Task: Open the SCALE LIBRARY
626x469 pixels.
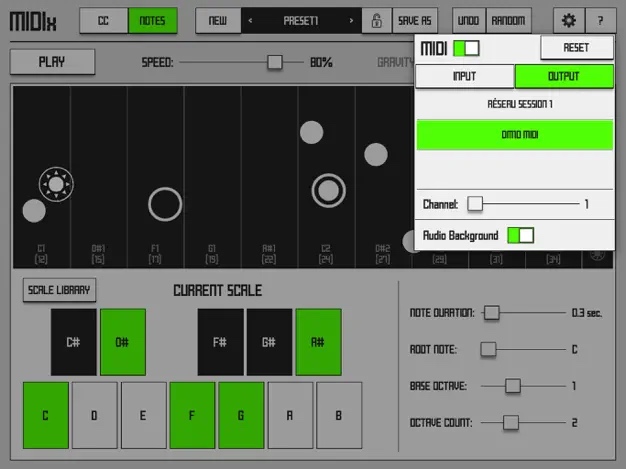Action: coord(59,290)
